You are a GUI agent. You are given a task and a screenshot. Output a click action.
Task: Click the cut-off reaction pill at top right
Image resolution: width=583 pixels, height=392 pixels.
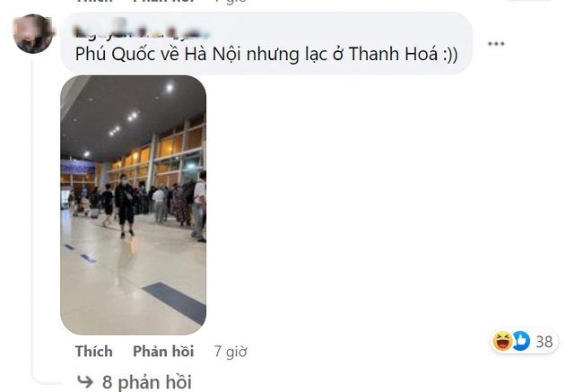click(x=531, y=1)
